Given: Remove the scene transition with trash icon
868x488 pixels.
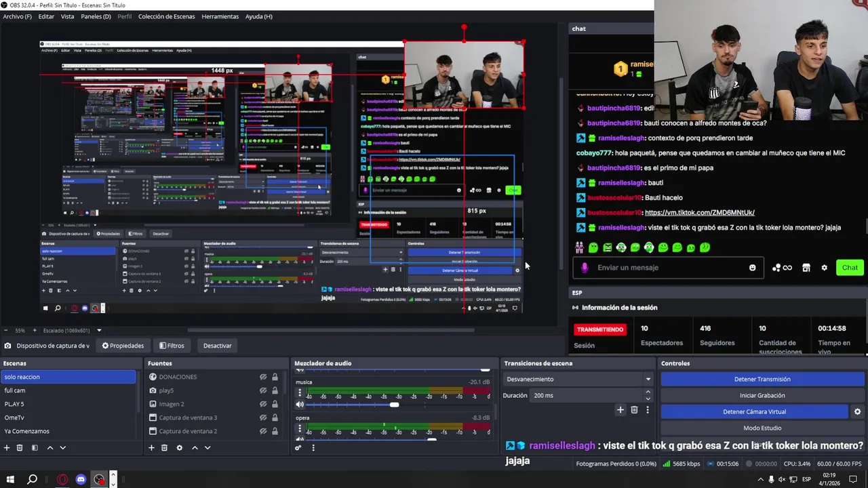Looking at the screenshot, I should pyautogui.click(x=634, y=409).
